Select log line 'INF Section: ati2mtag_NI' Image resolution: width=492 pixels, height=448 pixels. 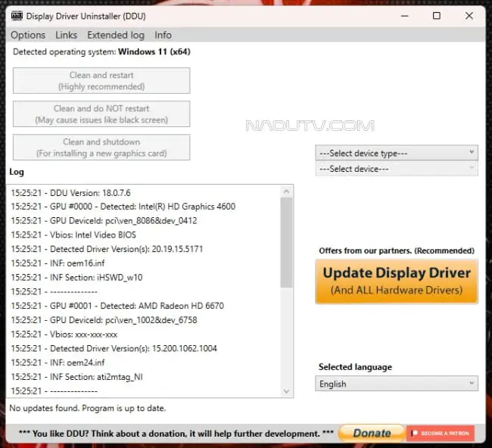76,376
